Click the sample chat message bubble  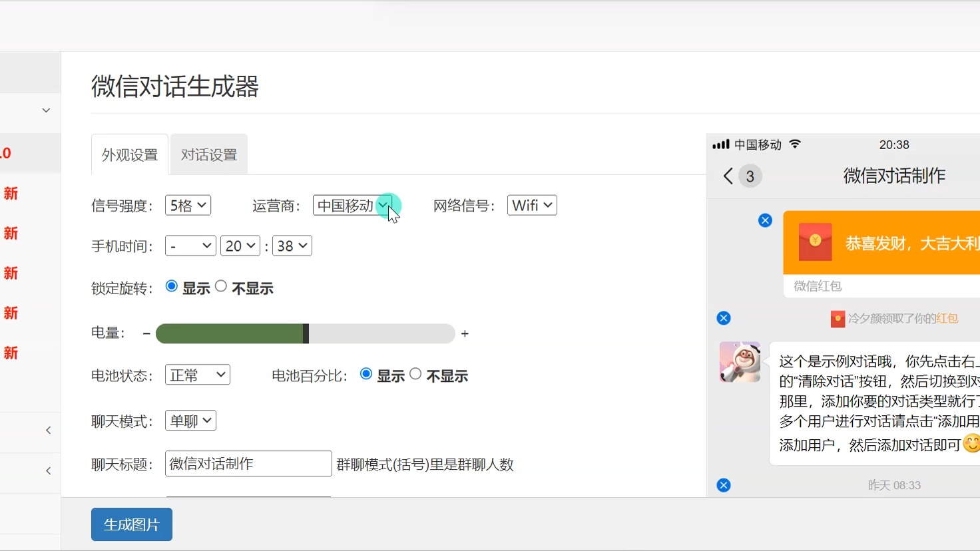[x=875, y=403]
